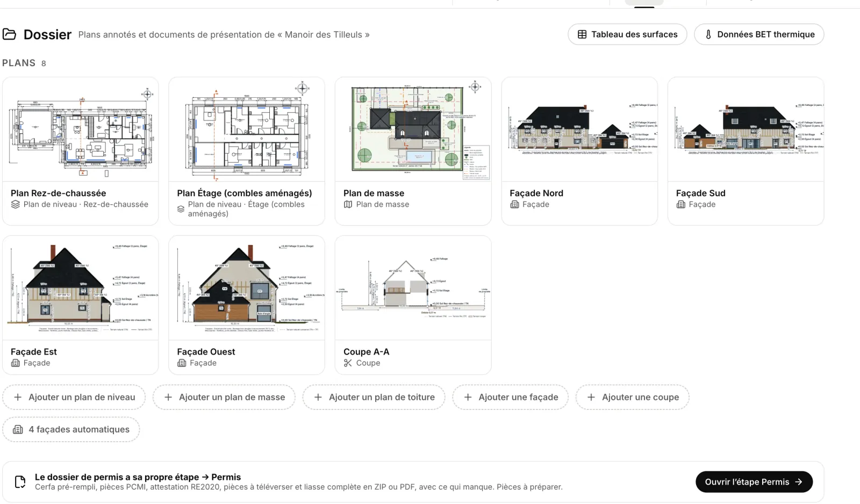Image resolution: width=860 pixels, height=504 pixels.
Task: Open the Plan de masse site thumbnail
Action: [x=413, y=129]
